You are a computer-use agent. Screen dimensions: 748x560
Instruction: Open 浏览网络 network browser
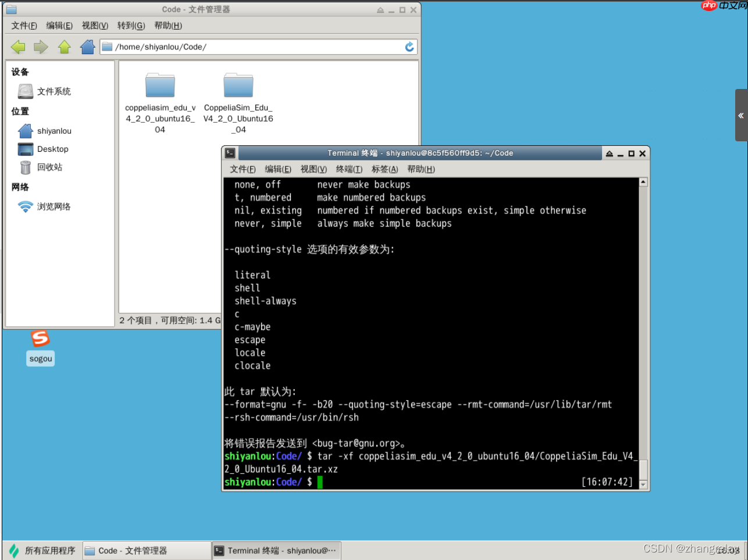(54, 207)
